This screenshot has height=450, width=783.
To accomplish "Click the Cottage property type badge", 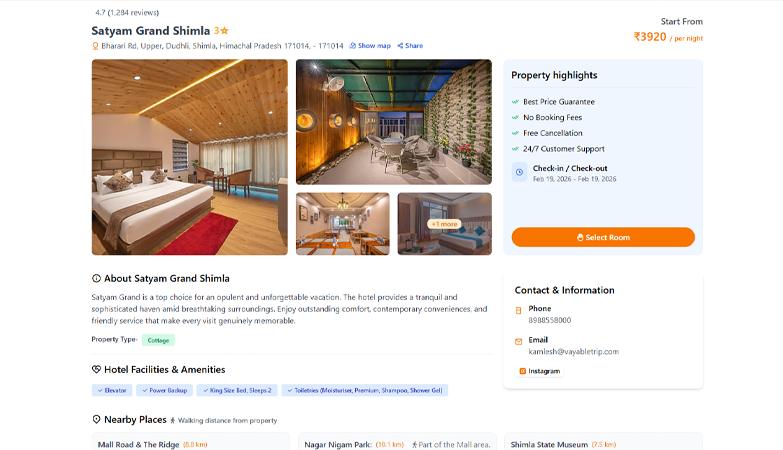I will coord(158,340).
